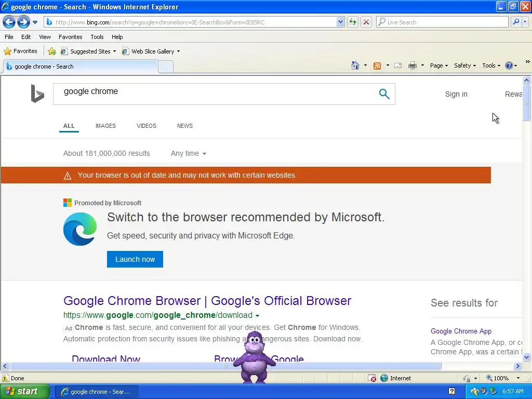Click the popup blocked status icon
This screenshot has height=399, width=532.
(x=372, y=378)
